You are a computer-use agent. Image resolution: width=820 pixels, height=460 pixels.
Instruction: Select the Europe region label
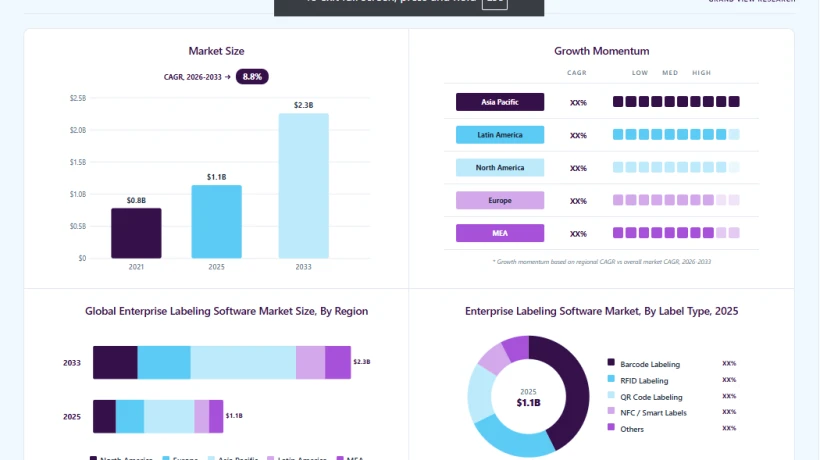pyautogui.click(x=499, y=200)
